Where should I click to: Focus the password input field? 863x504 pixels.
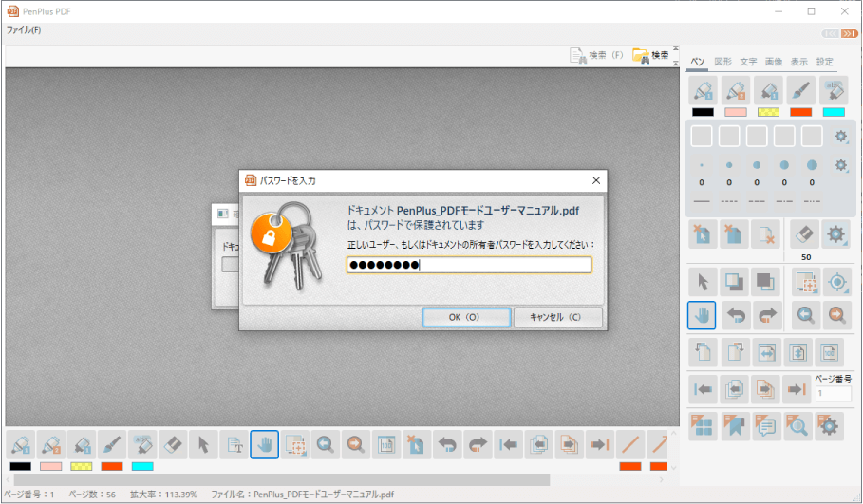[x=469, y=265]
